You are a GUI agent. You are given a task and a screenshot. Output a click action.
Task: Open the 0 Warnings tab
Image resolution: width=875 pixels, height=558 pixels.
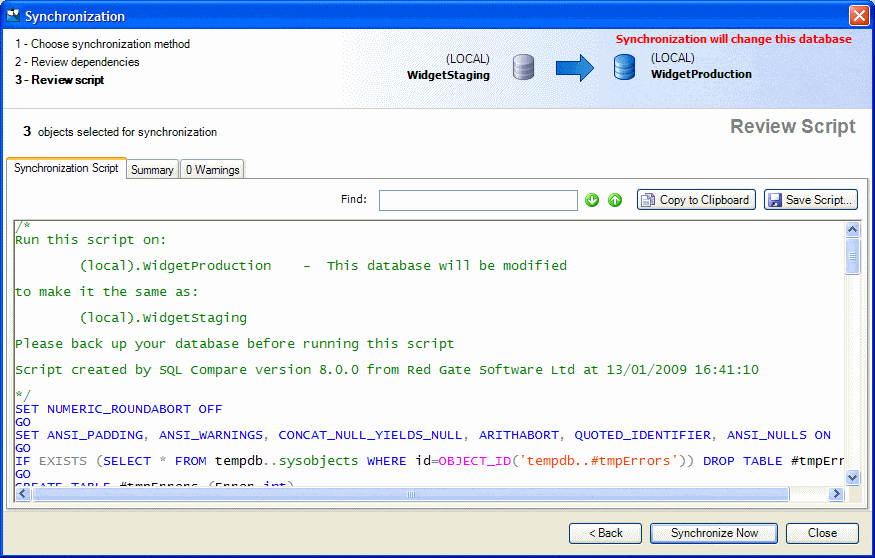click(x=212, y=170)
